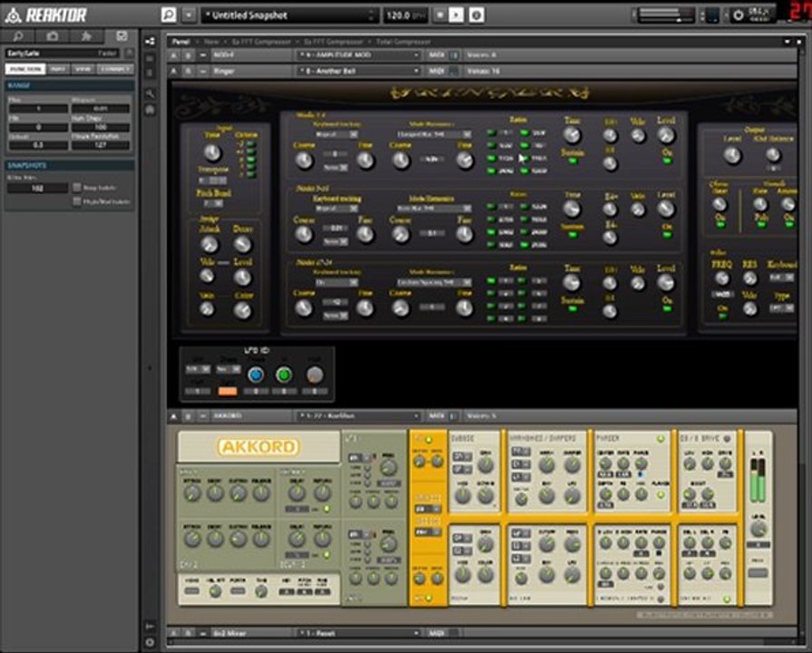
Task: Toggle the audio engine power button
Action: [739, 15]
